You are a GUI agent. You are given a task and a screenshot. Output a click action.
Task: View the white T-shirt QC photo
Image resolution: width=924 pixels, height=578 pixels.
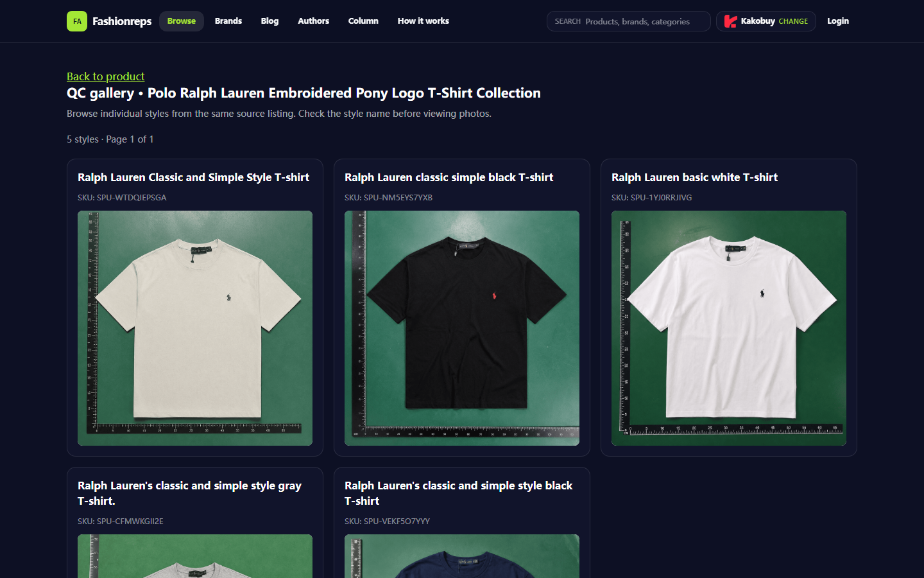click(x=729, y=328)
